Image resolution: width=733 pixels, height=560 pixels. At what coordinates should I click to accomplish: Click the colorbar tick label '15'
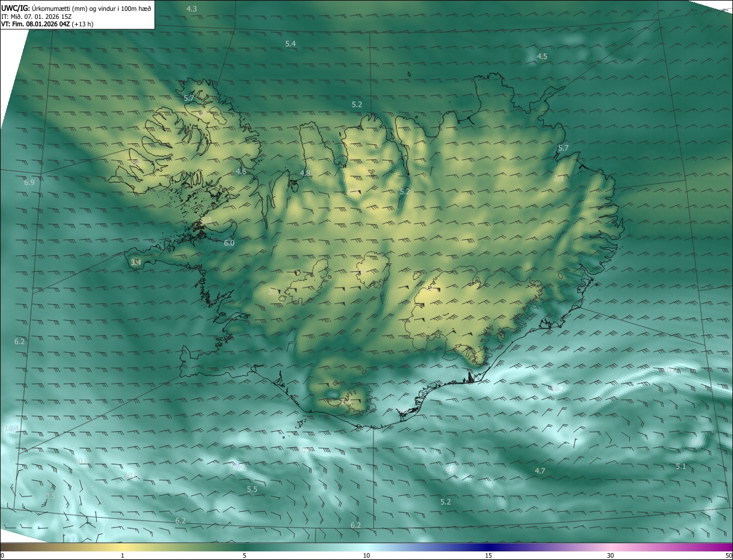coord(488,555)
